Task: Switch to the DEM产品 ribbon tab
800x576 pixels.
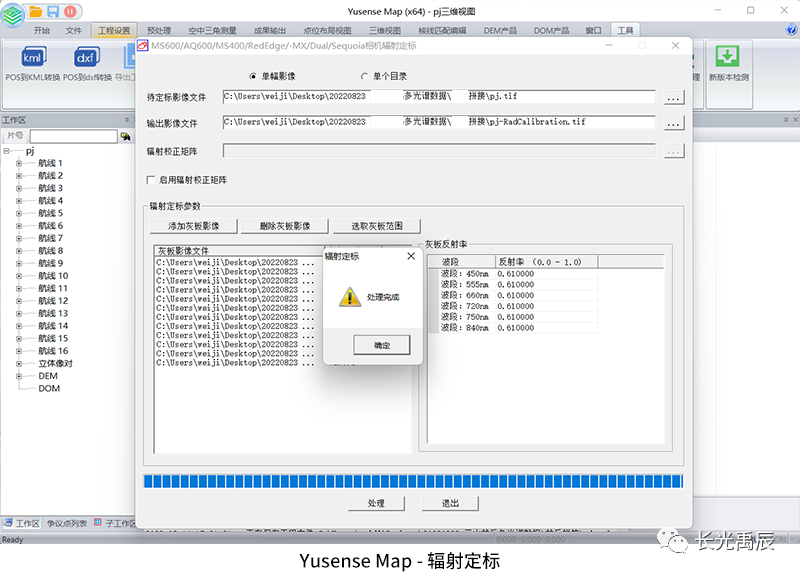Action: [502, 30]
